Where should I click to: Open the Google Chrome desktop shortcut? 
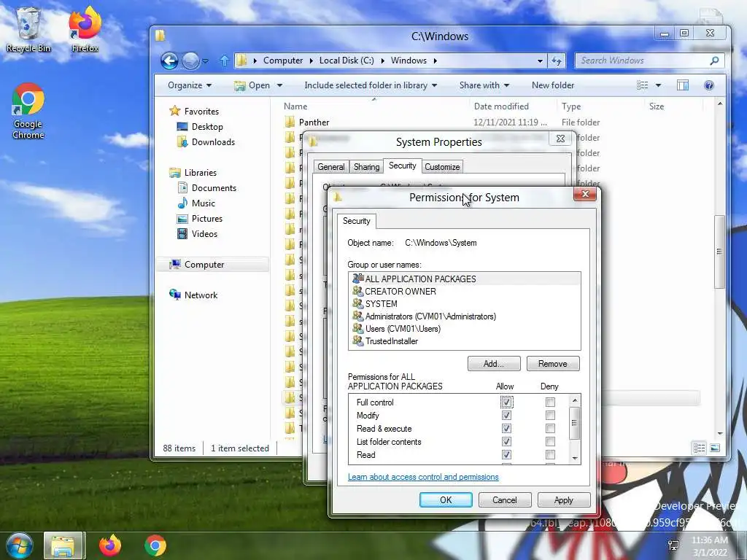click(x=28, y=111)
